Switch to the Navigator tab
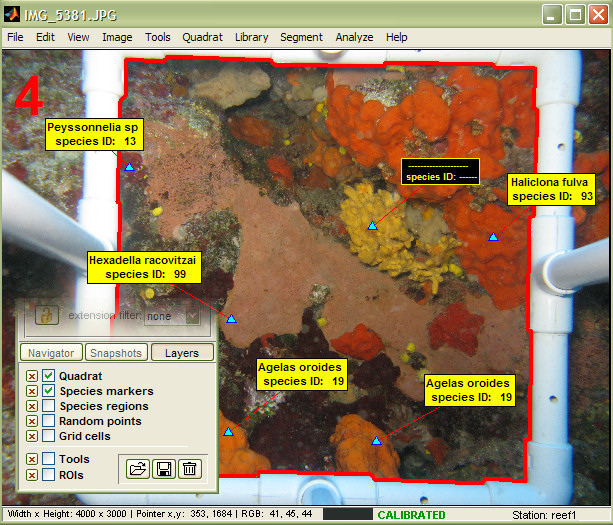613x525 pixels. point(50,353)
